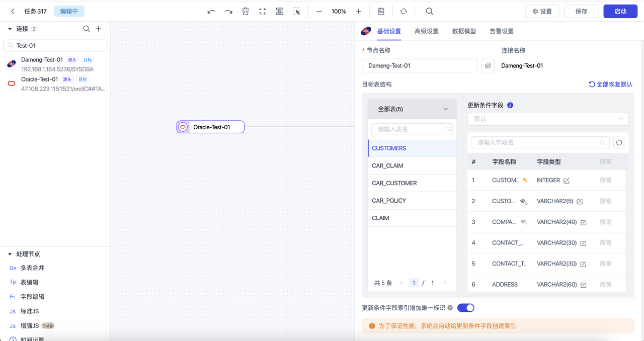Click the trash delete icon

pyautogui.click(x=246, y=11)
